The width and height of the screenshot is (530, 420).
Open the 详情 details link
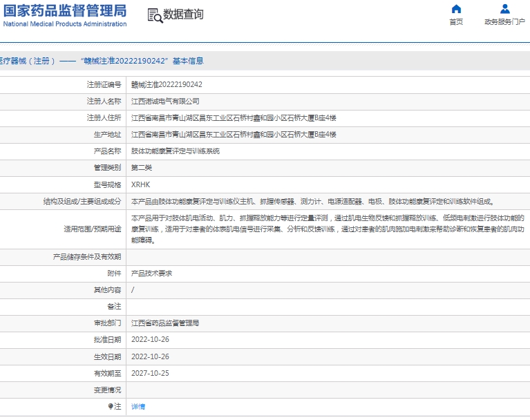point(138,406)
